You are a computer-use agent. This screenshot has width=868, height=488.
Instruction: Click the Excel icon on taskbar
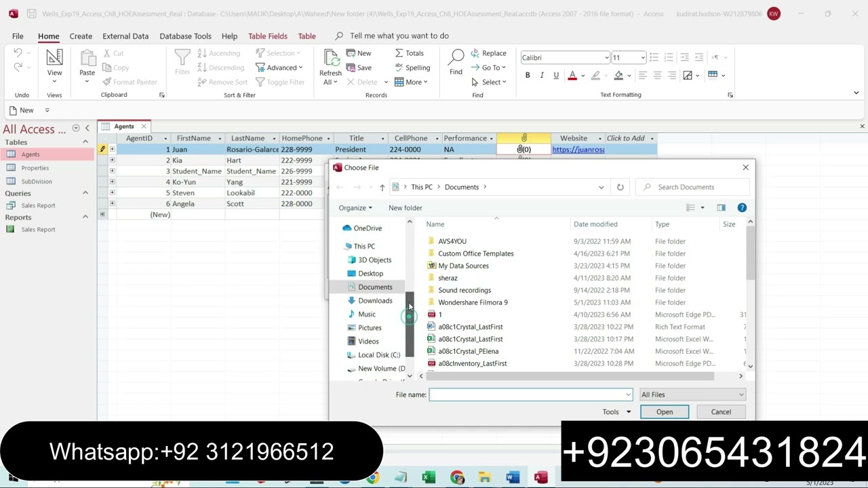tap(429, 478)
